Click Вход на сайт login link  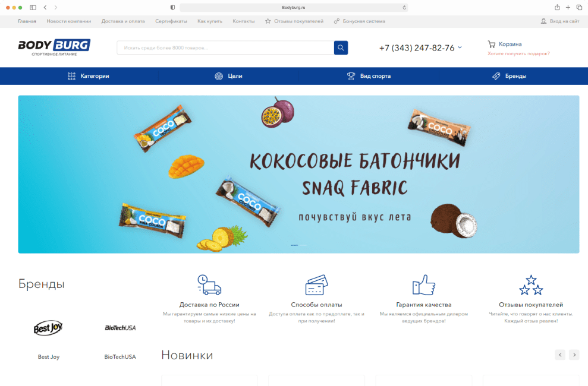click(564, 21)
